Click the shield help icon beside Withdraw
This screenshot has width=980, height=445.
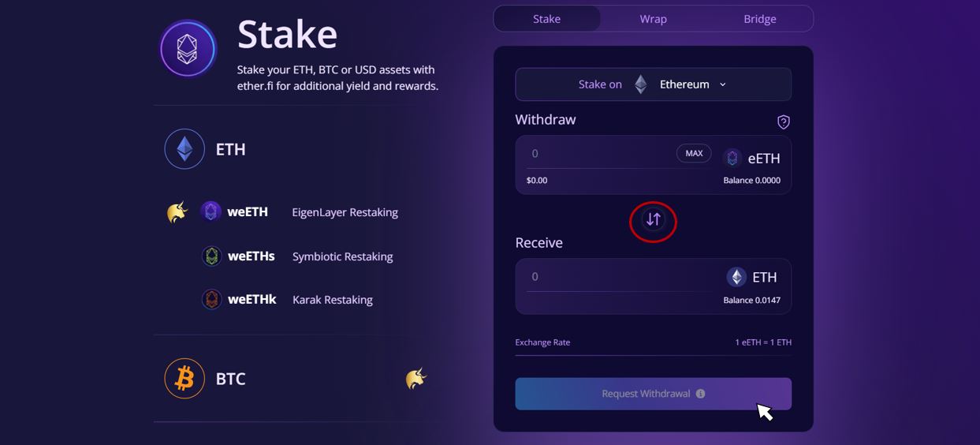[x=783, y=122]
